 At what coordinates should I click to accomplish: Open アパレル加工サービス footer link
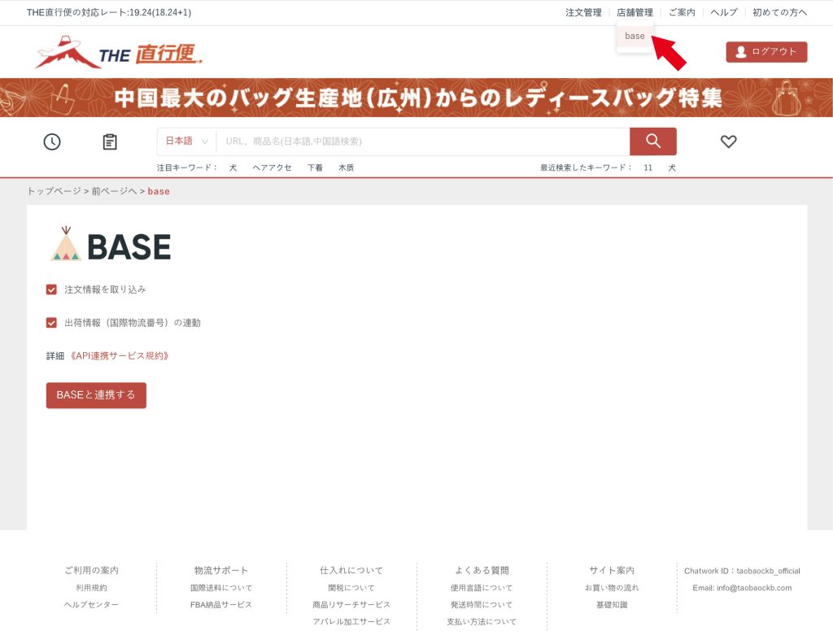(351, 622)
